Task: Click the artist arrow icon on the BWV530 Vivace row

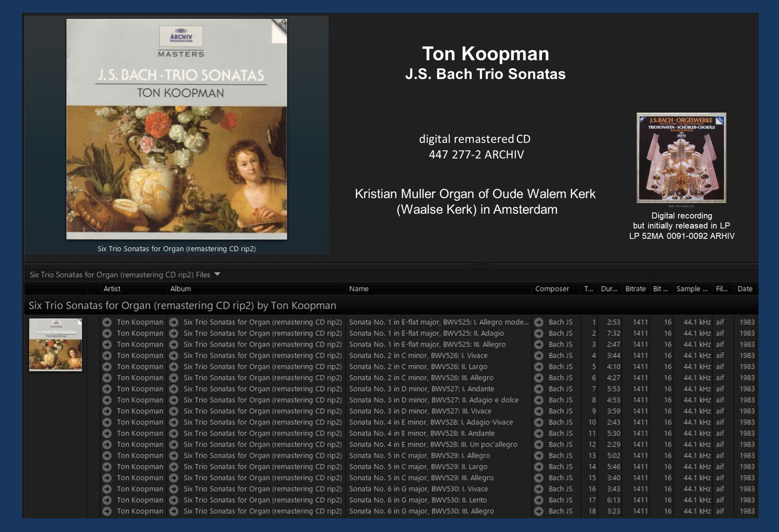Action: tap(107, 489)
